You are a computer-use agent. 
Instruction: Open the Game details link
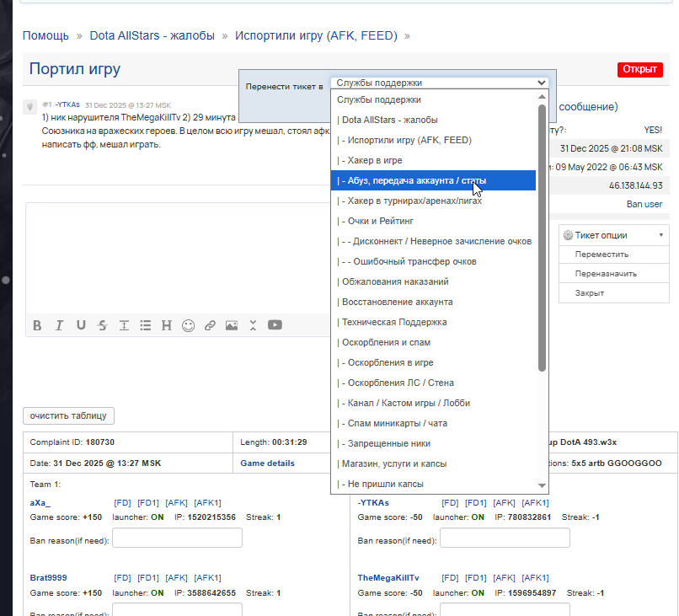tap(267, 463)
